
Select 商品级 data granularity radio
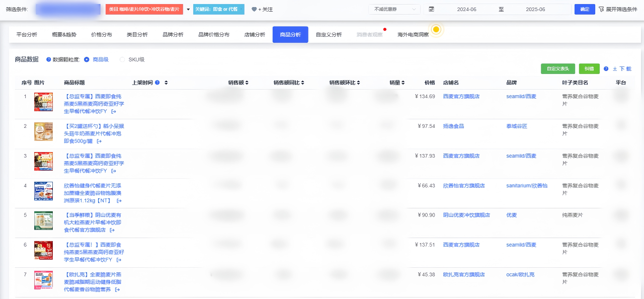[x=87, y=59]
